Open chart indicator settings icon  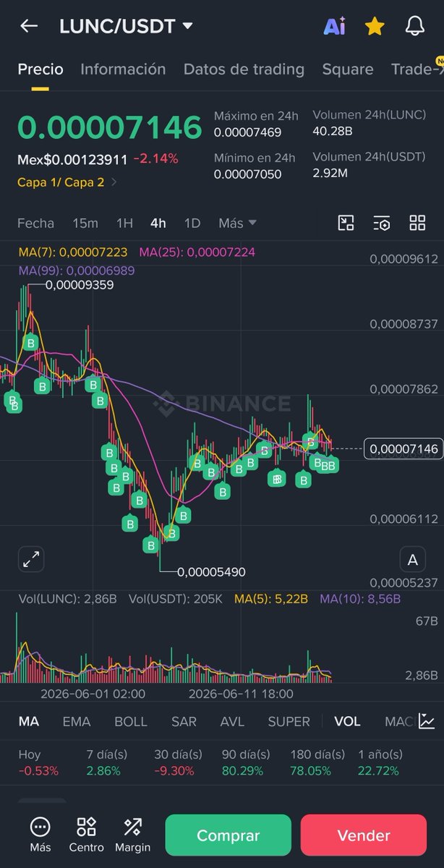pyautogui.click(x=382, y=223)
